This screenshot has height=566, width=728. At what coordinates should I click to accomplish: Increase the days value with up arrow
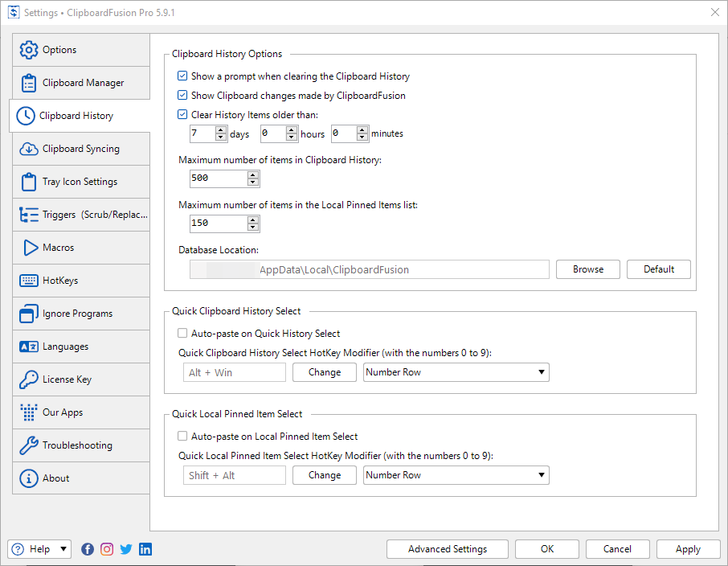221,129
